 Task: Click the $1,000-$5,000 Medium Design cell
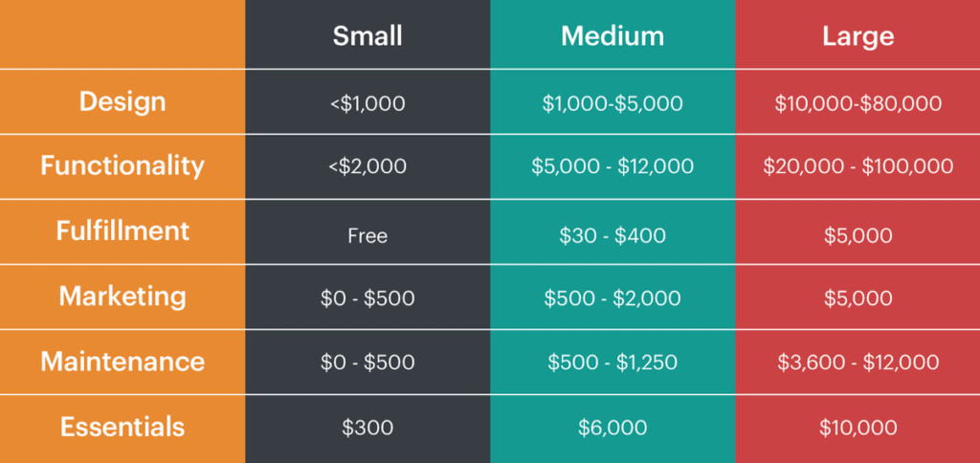pyautogui.click(x=612, y=103)
